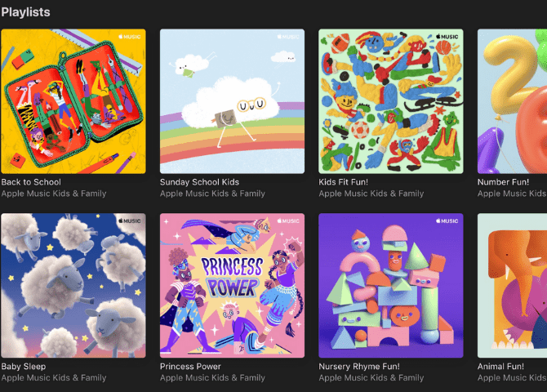
Task: Click the Kids Fit Fun! title link
Action: 343,182
